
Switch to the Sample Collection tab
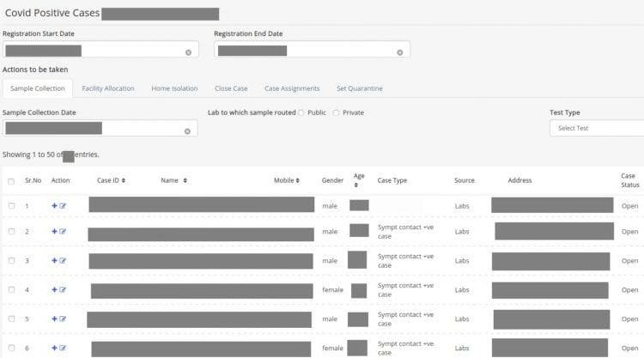pyautogui.click(x=38, y=88)
